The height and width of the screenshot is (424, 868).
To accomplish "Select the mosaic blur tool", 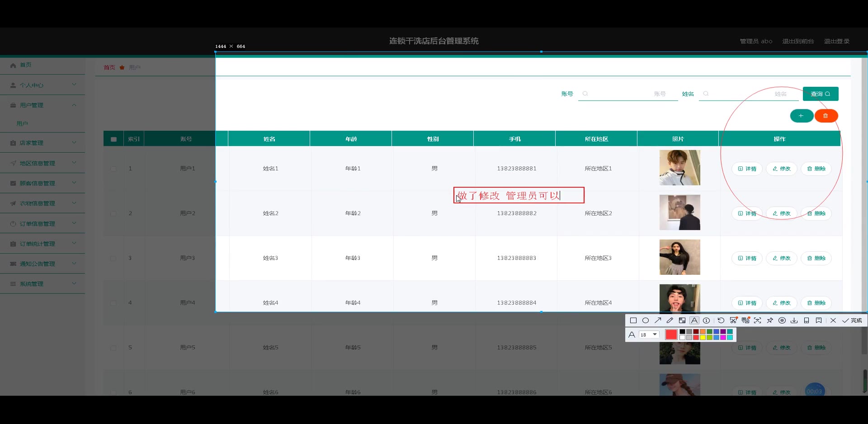I will point(682,320).
